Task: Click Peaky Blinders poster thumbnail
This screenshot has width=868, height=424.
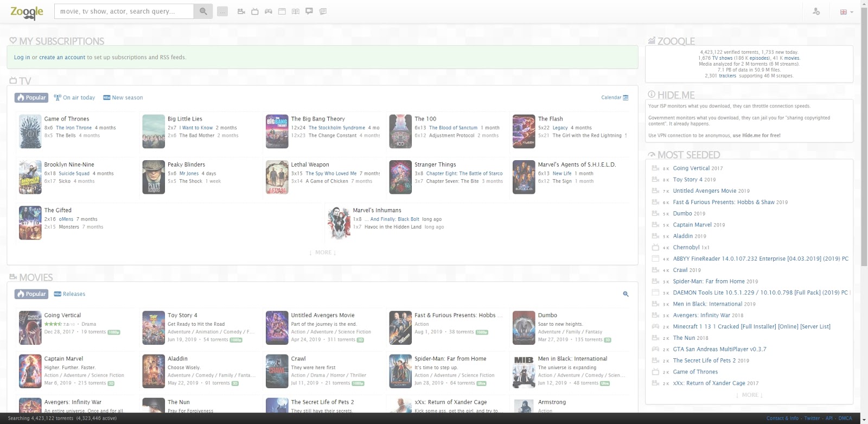Action: tap(154, 177)
